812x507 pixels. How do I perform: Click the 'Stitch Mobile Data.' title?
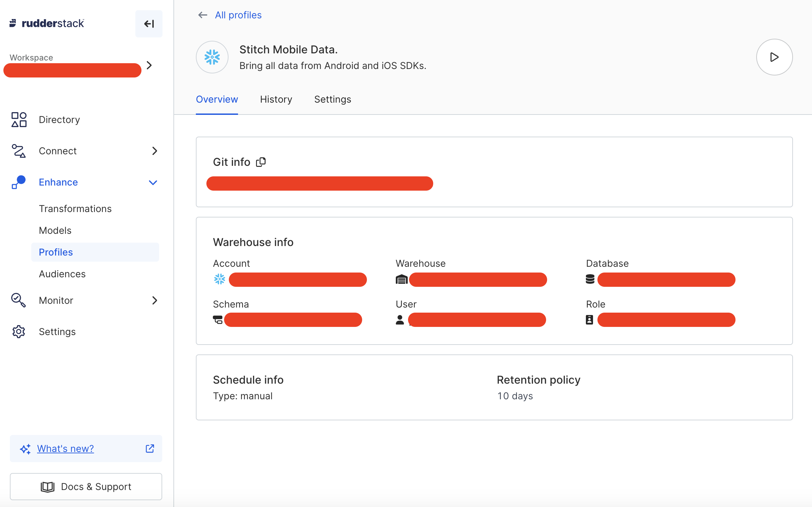[x=289, y=50]
